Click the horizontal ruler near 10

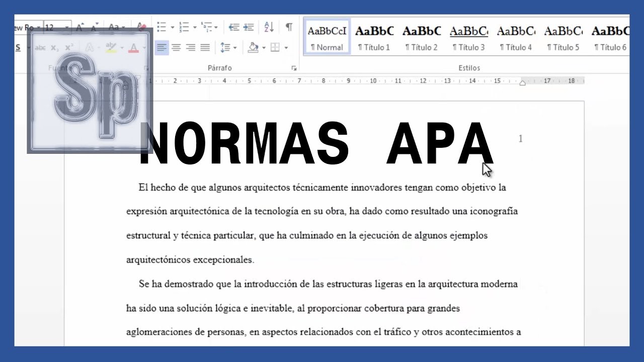pyautogui.click(x=373, y=80)
